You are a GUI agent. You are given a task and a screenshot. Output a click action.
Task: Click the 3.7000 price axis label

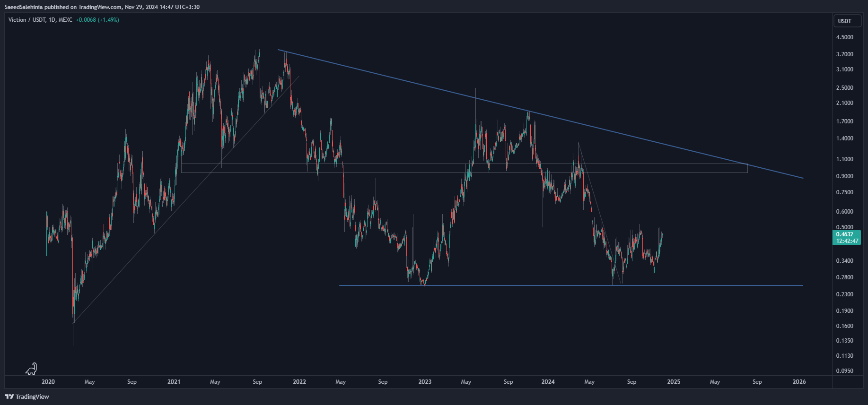(x=844, y=54)
